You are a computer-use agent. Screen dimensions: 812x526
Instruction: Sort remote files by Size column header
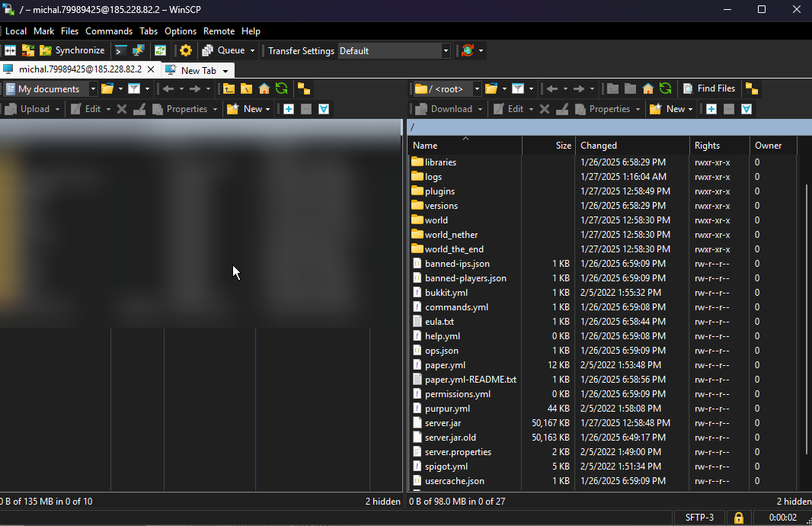pyautogui.click(x=548, y=146)
